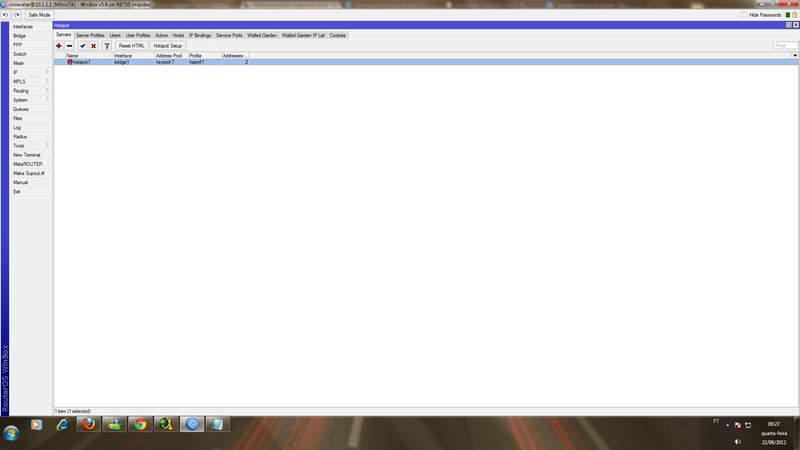Click the volume speaker tray icon

click(x=738, y=442)
